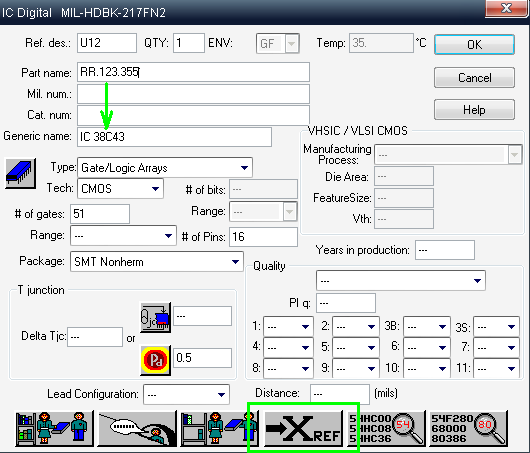
Task: Click the Distance input field
Action: point(340,394)
